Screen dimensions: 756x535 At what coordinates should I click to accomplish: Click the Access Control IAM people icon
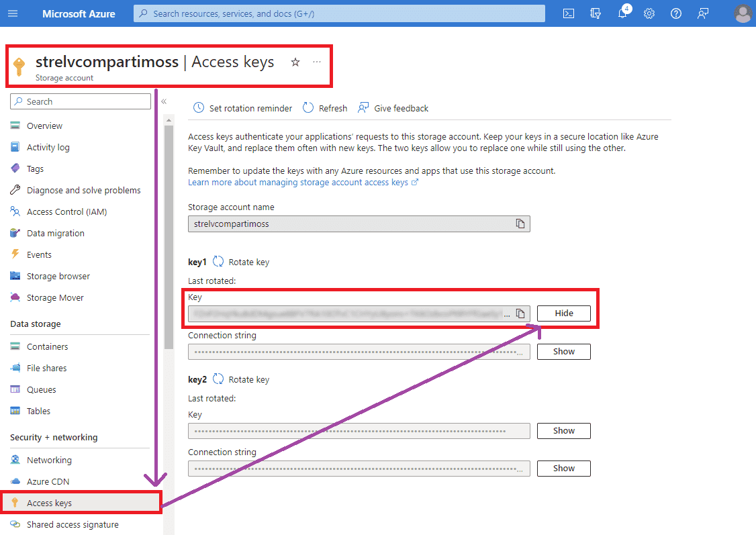15,211
